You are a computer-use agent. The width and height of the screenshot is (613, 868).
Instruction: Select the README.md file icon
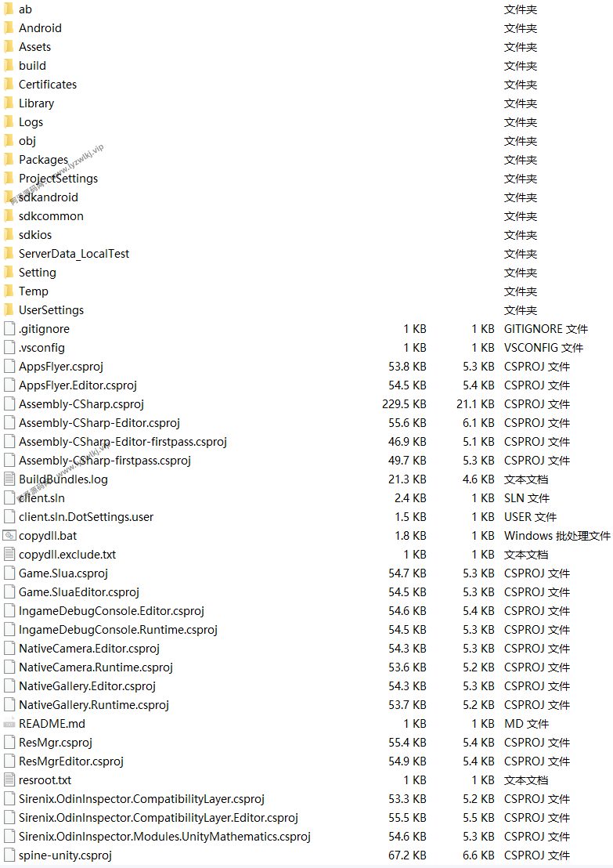coord(9,724)
